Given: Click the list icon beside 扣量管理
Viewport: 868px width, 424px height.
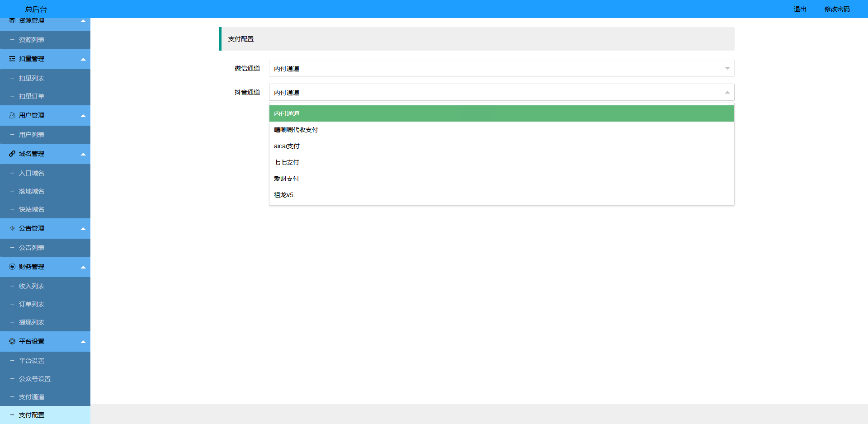Looking at the screenshot, I should 12,59.
